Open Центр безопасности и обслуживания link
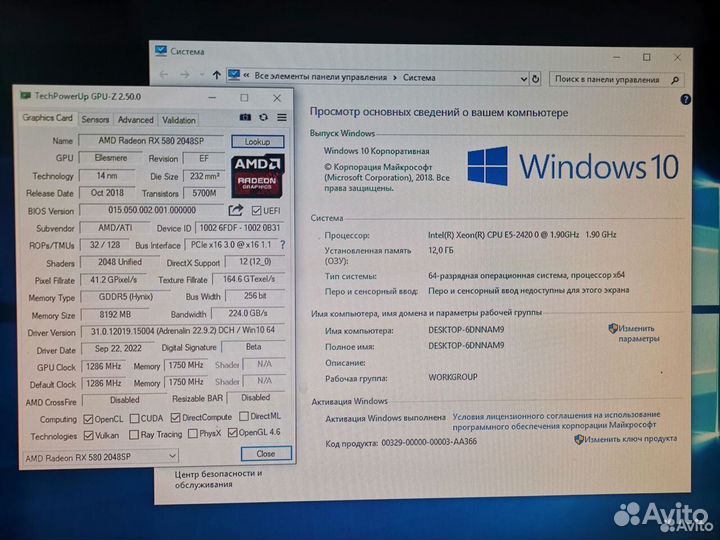Screen dimensions: 720x540 [219, 478]
